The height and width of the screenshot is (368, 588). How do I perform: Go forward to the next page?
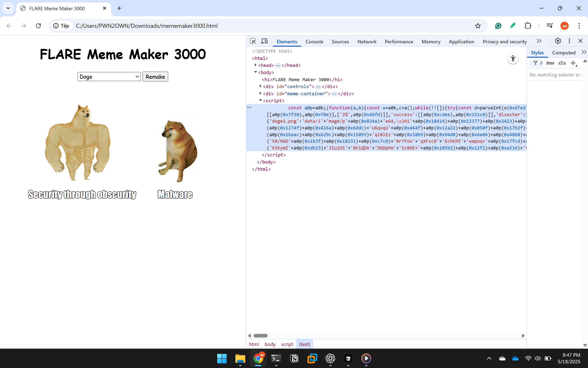(23, 26)
